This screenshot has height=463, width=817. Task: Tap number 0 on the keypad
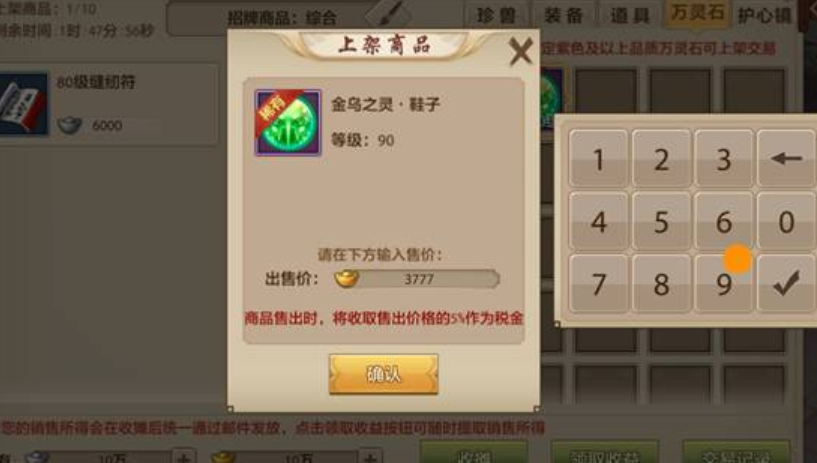786,222
